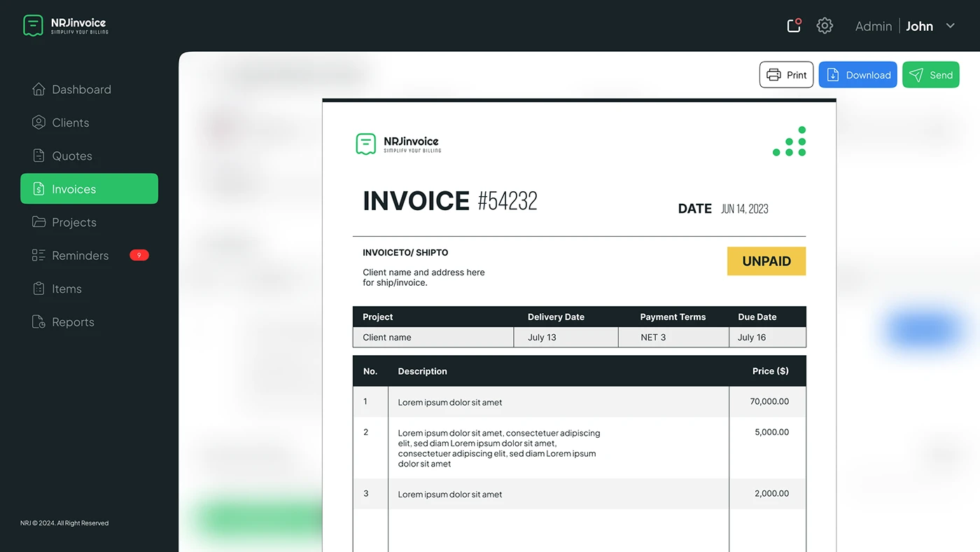
Task: Go to the Items section
Action: coord(89,289)
